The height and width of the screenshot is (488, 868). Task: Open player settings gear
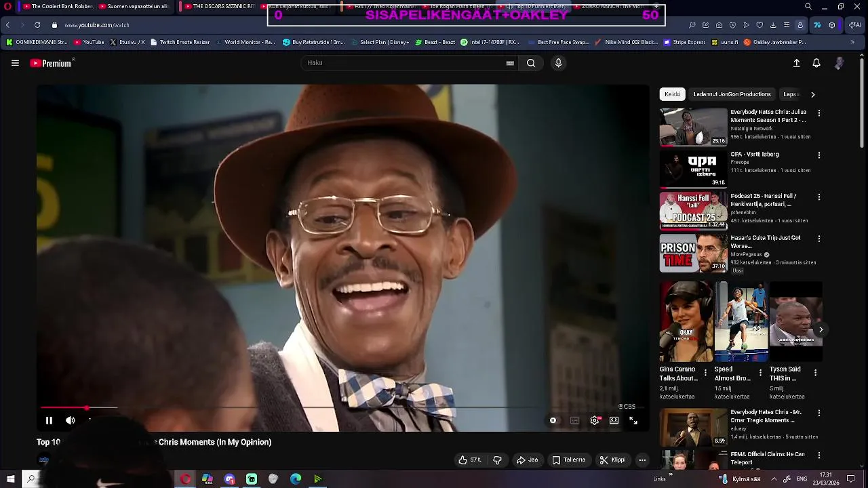[x=595, y=420]
